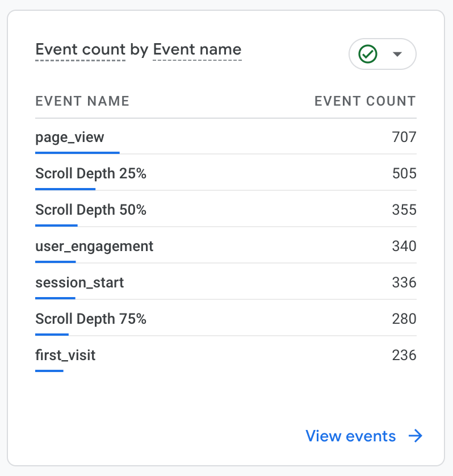Click the EVENT COUNT column header
Viewport: 453px width, 476px height.
[365, 101]
